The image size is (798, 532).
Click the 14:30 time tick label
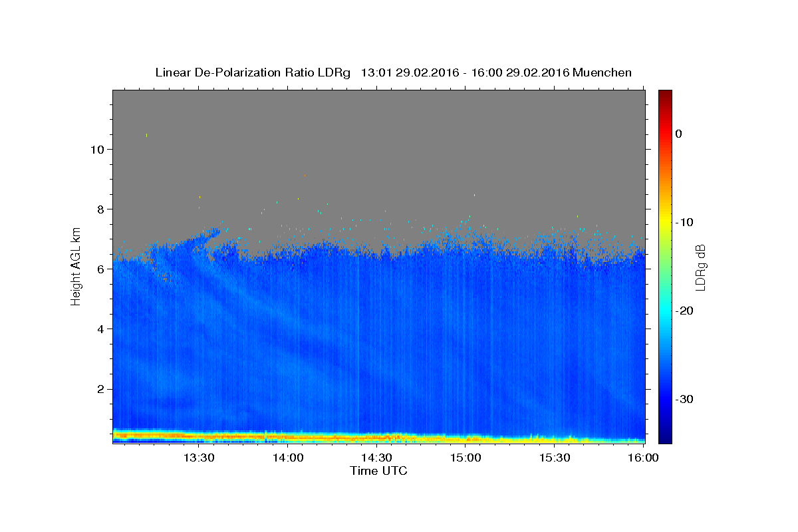[x=376, y=458]
